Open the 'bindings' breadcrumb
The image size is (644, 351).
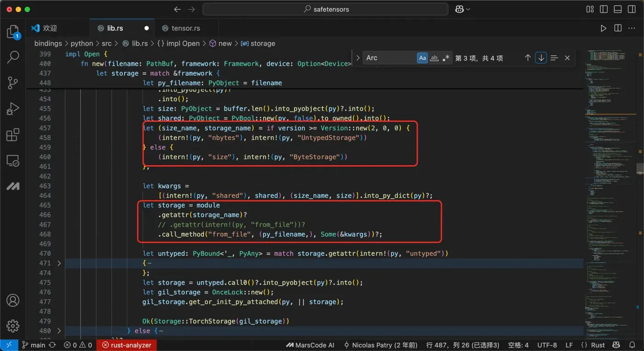pyautogui.click(x=48, y=43)
